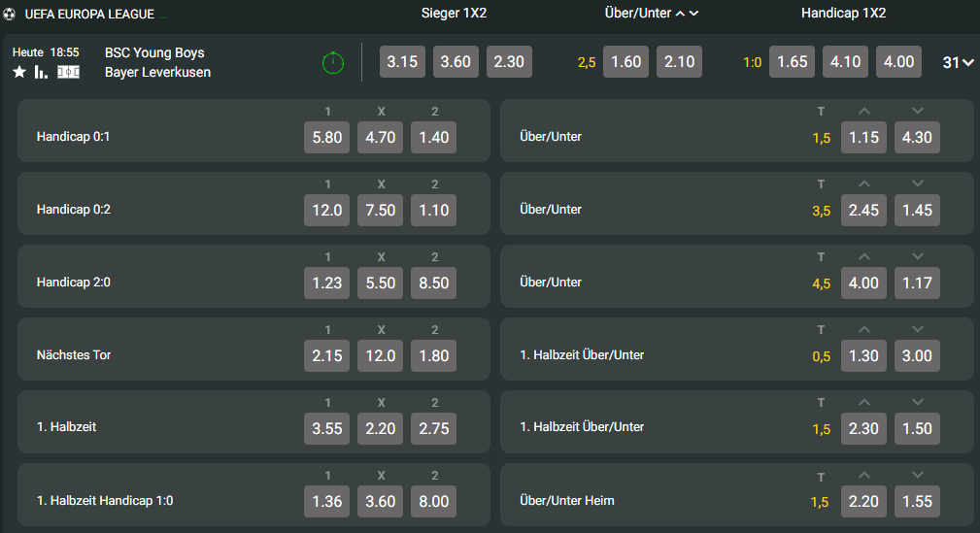This screenshot has width=980, height=533.
Task: Bet Nächstes Tor away at 1.80
Action: point(434,355)
